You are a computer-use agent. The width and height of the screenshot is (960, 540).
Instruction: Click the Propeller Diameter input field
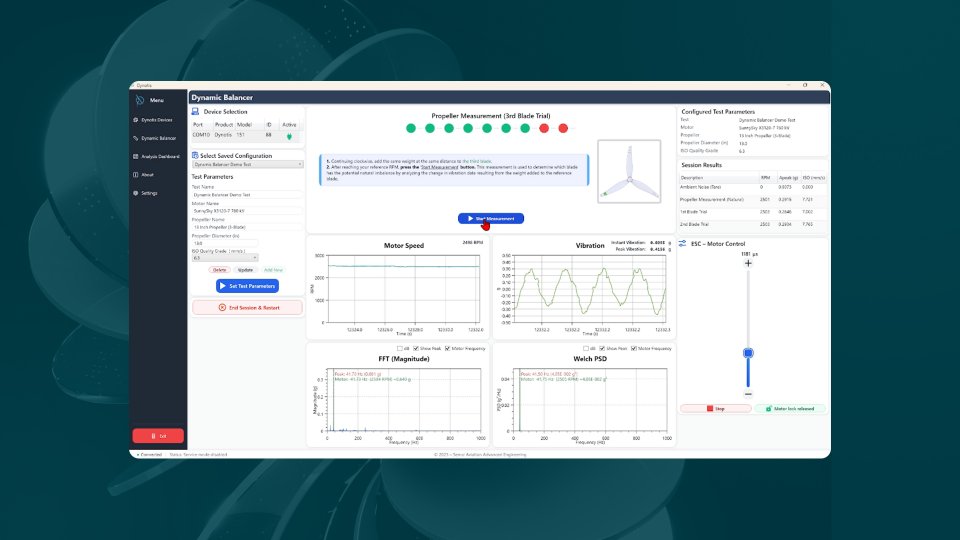(225, 243)
